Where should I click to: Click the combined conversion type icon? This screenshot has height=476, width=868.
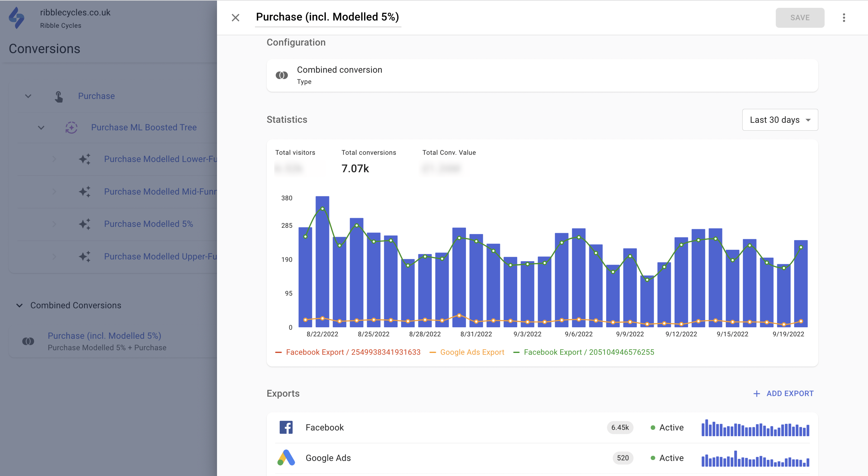[x=282, y=75]
